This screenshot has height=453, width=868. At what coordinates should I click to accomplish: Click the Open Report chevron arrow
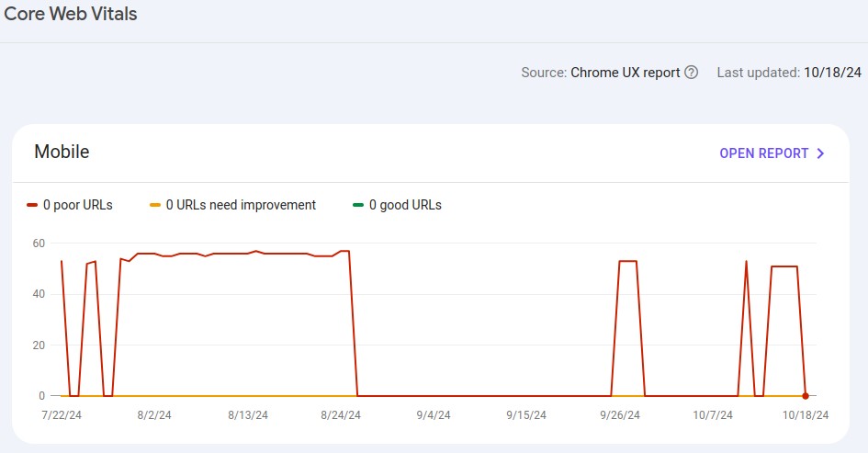click(x=821, y=153)
